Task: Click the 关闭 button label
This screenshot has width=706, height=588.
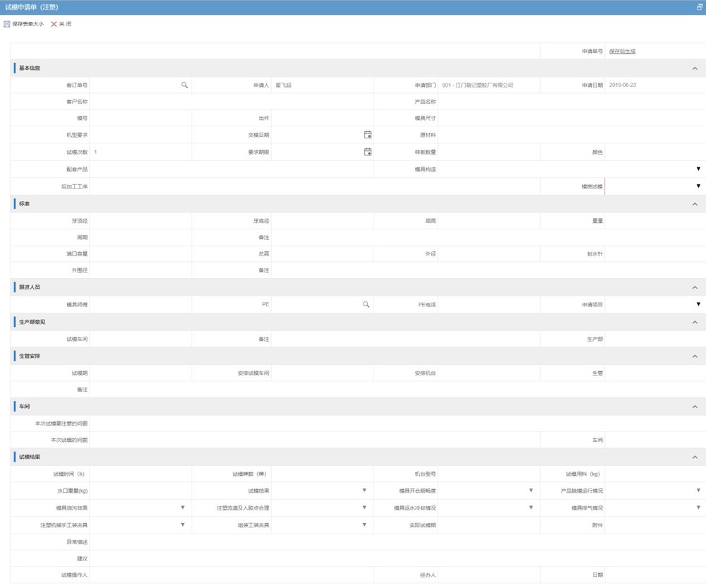Action: pyautogui.click(x=65, y=24)
